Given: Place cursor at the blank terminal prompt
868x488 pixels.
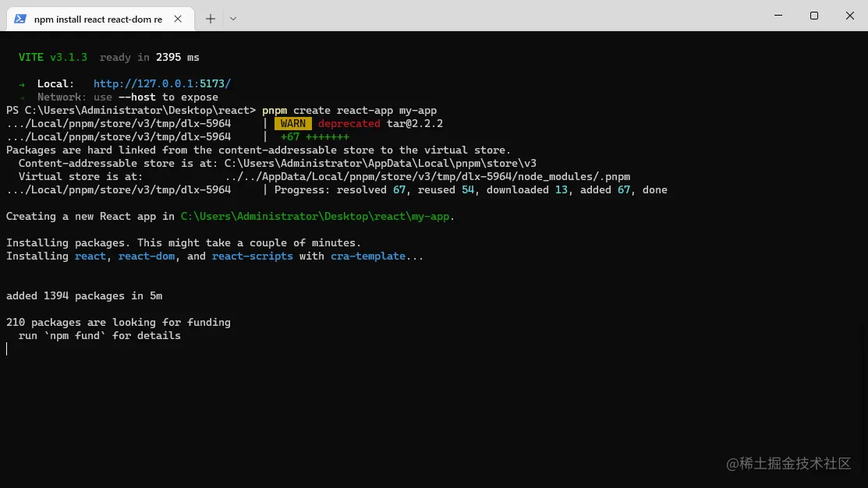Looking at the screenshot, I should 8,348.
